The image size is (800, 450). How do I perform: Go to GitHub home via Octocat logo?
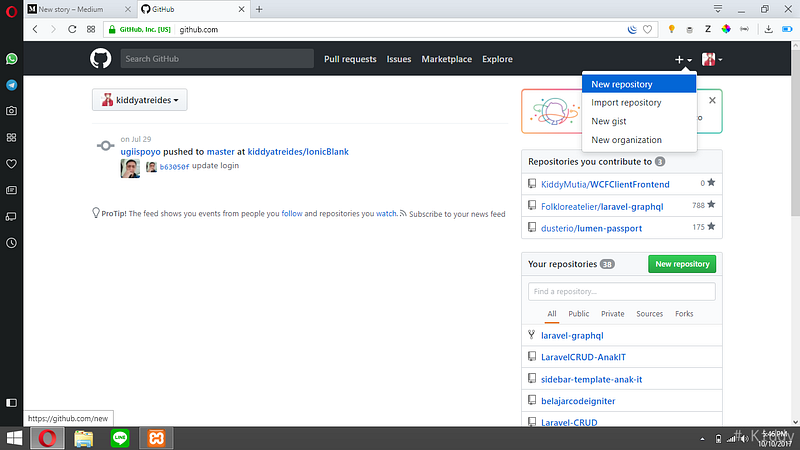(101, 59)
